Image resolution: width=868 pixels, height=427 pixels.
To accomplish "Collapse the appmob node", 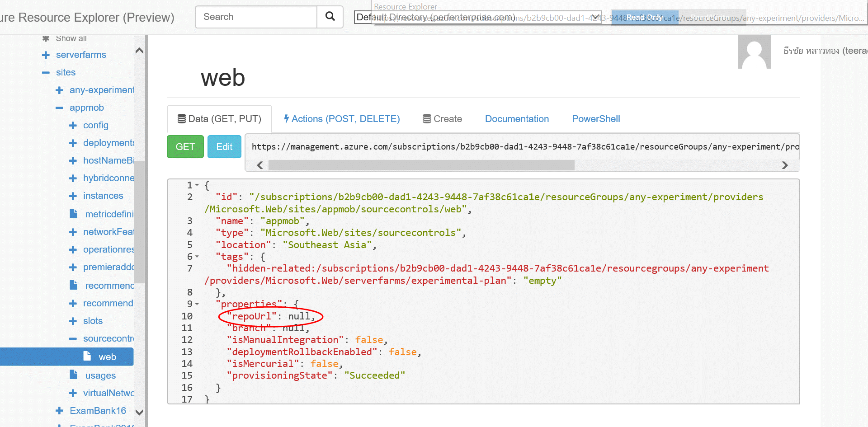I will click(59, 108).
